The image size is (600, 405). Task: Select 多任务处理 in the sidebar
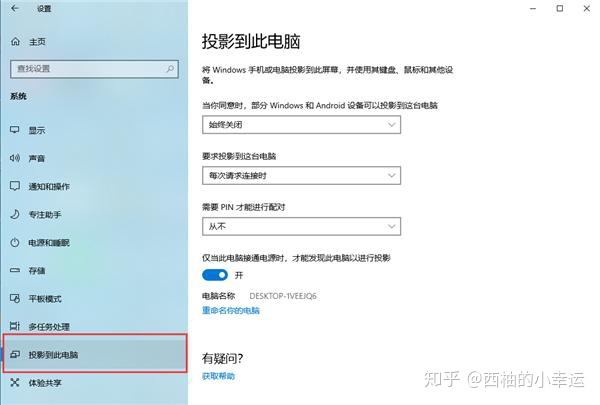click(94, 327)
